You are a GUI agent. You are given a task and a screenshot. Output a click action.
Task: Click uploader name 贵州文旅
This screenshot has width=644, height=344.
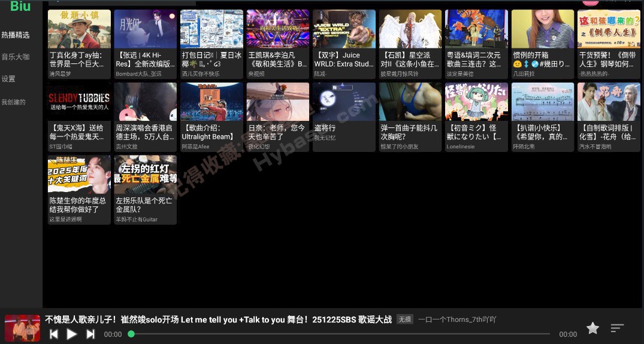(126, 147)
